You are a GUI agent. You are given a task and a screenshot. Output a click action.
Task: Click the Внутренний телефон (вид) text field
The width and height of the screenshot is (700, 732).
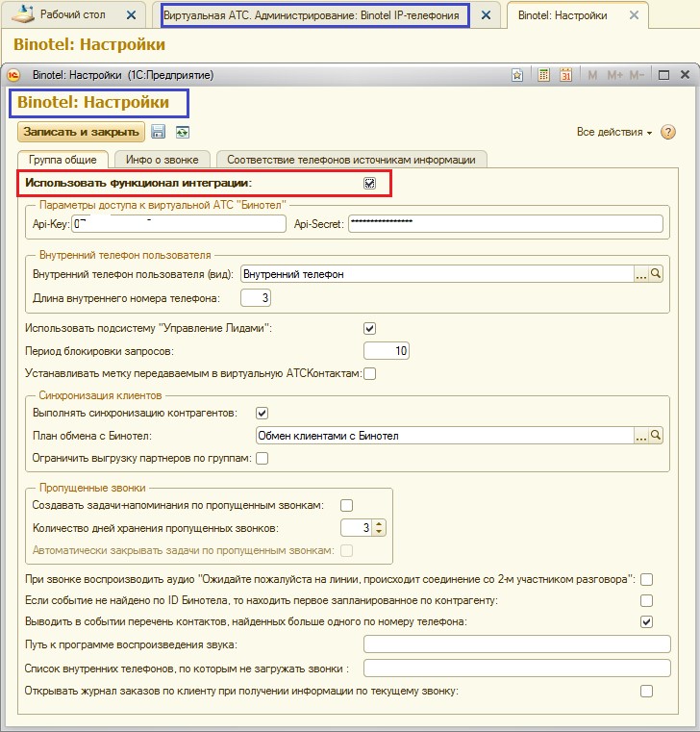(437, 274)
